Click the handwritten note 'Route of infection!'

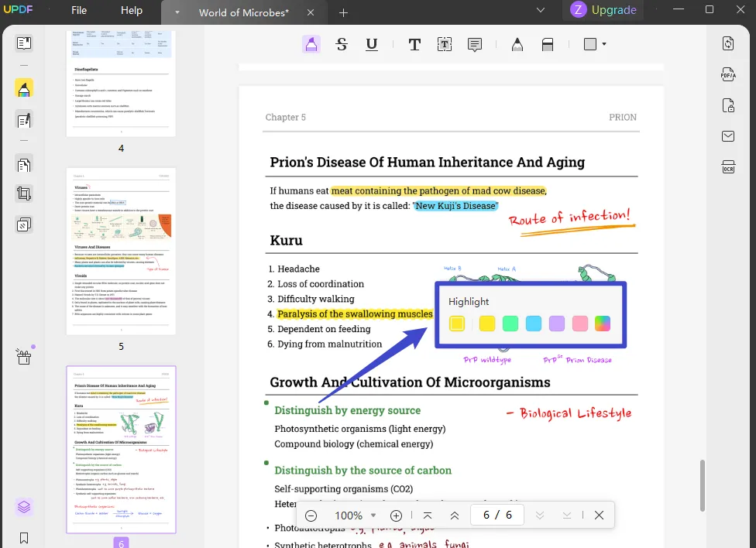click(570, 217)
